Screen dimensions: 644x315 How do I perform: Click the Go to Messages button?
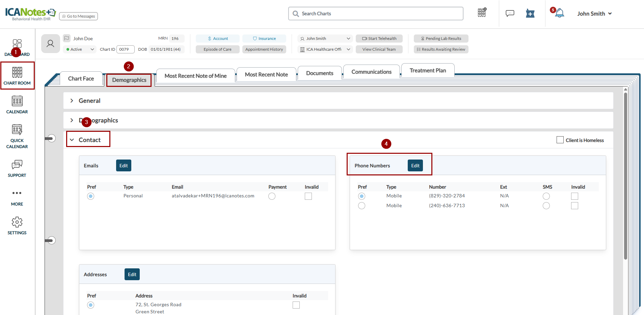(79, 16)
